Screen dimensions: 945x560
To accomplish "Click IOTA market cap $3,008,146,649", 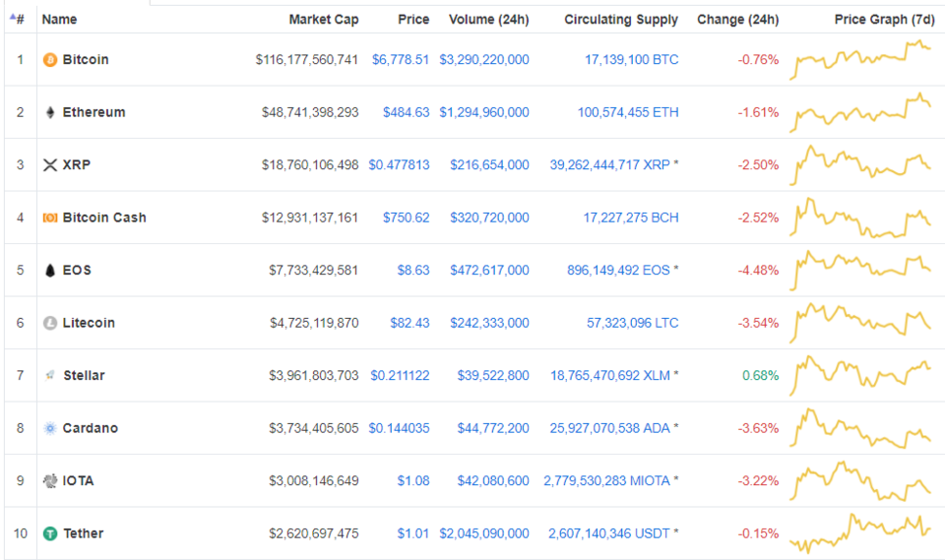I will pos(313,481).
